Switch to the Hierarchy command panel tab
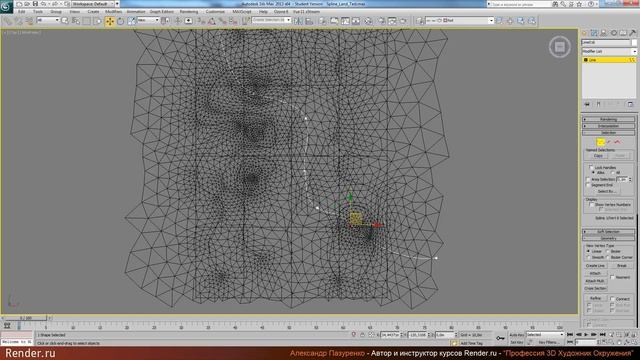The height and width of the screenshot is (360, 640). coord(604,33)
